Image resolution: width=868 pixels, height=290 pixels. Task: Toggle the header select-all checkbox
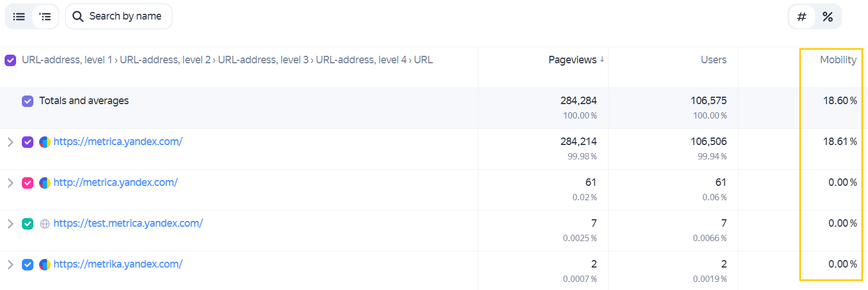(x=10, y=60)
